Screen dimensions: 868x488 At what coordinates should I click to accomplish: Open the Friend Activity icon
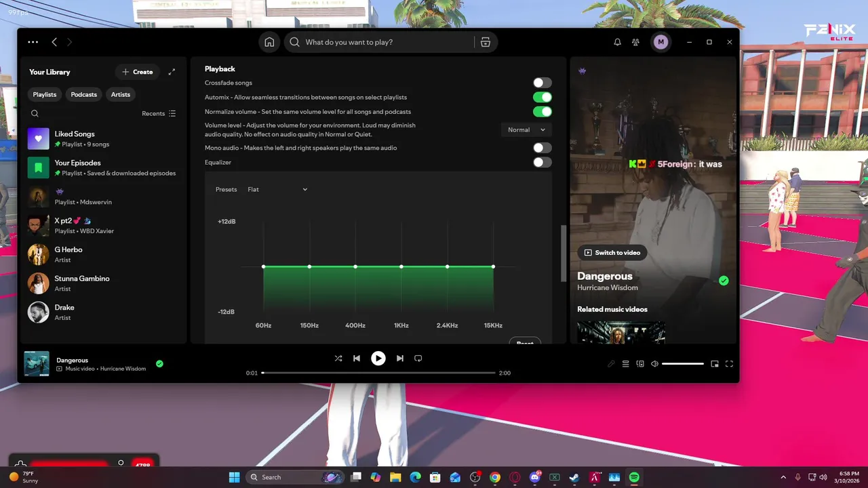point(635,42)
